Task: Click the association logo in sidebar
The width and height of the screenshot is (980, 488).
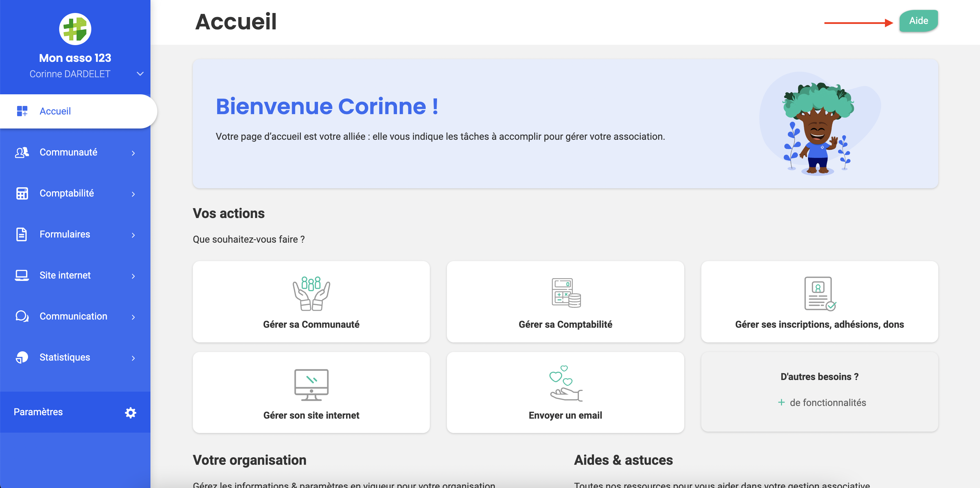Action: click(75, 29)
